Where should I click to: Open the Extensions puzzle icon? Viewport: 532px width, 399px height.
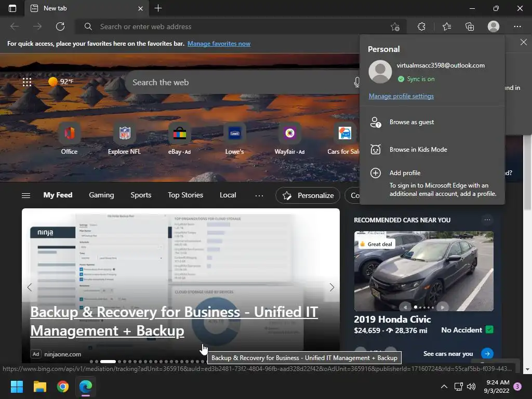pos(421,26)
